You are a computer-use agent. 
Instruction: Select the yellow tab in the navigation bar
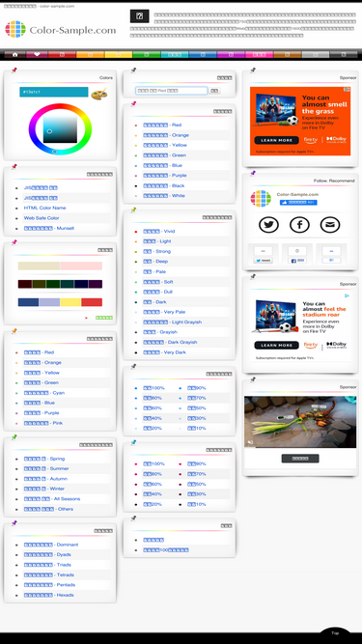pyautogui.click(x=118, y=54)
